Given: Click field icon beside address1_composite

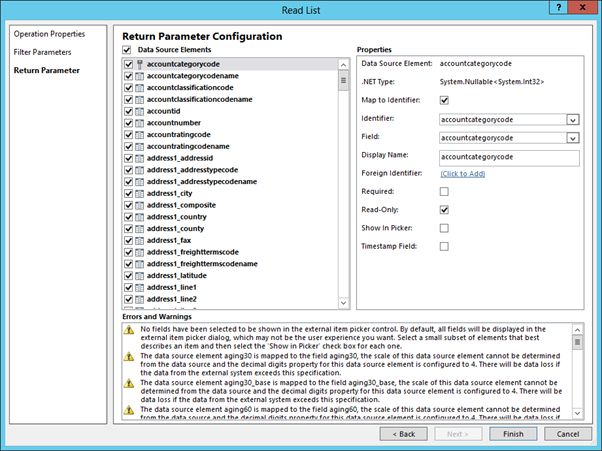Looking at the screenshot, I should click(140, 205).
